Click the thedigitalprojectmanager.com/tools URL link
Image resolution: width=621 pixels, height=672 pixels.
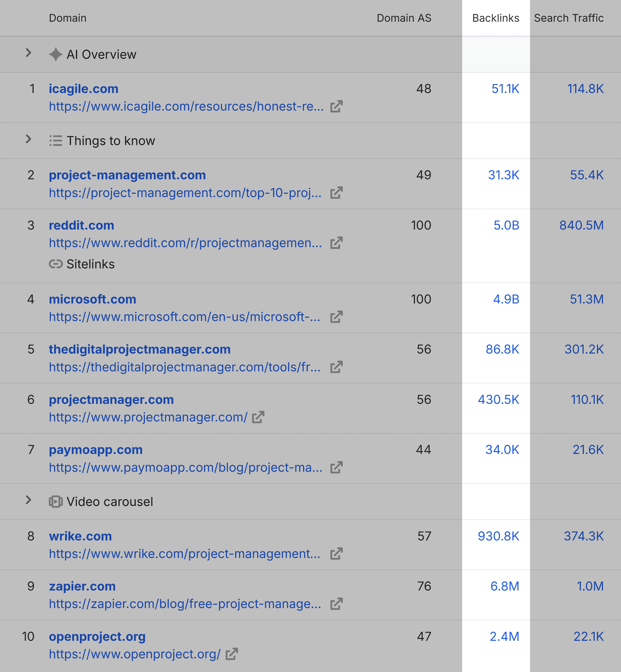pos(185,367)
